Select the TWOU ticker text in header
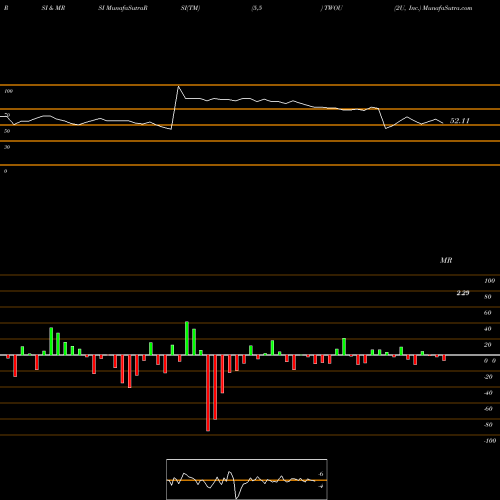 click(x=332, y=8)
